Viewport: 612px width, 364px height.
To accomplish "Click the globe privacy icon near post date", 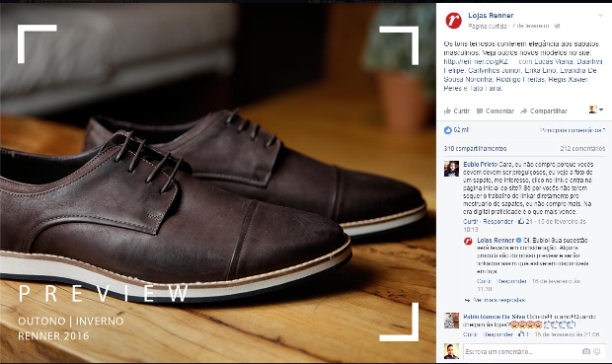I will coord(558,26).
